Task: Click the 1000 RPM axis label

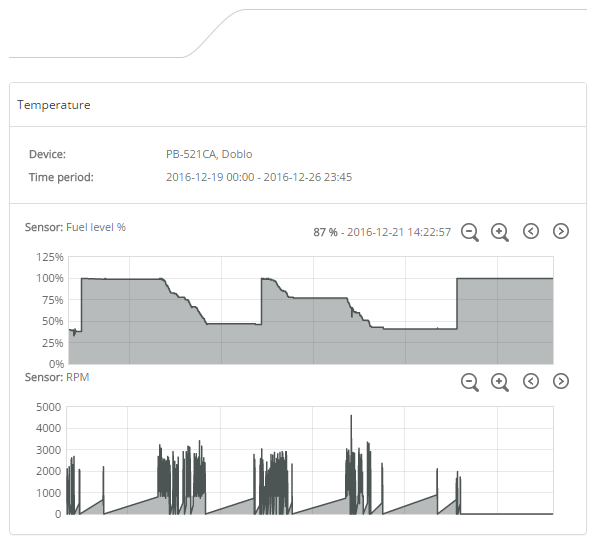Action: point(48,493)
